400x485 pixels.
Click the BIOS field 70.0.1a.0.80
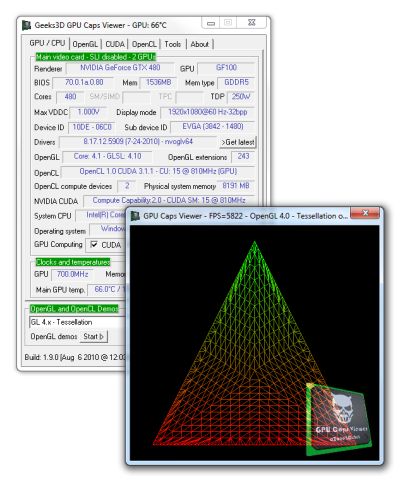click(x=84, y=82)
